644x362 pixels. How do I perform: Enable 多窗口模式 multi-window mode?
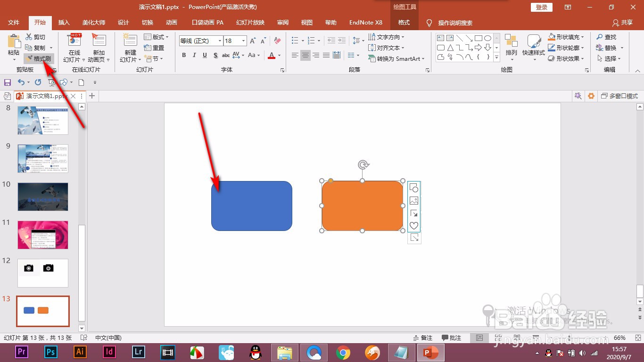coord(619,96)
